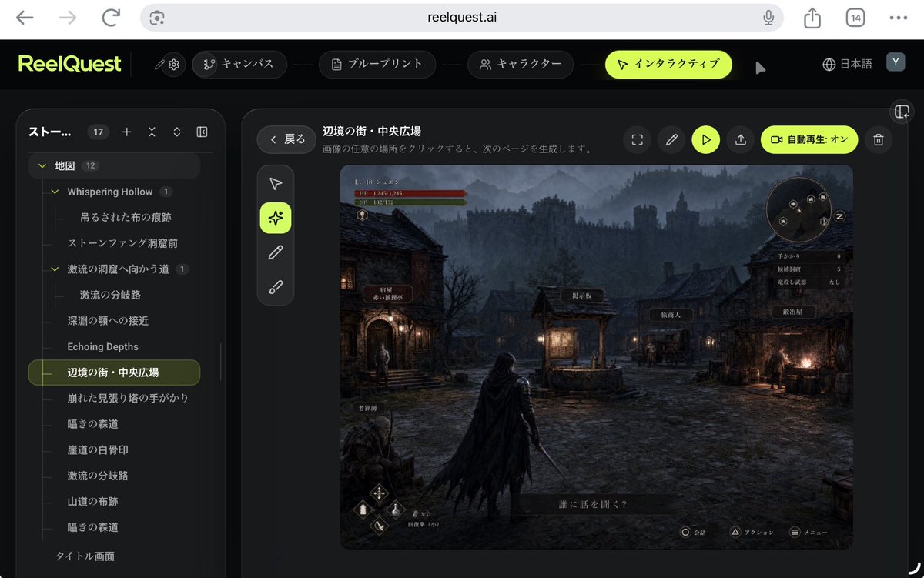Click the メニュー prompt in the scene

pos(810,532)
